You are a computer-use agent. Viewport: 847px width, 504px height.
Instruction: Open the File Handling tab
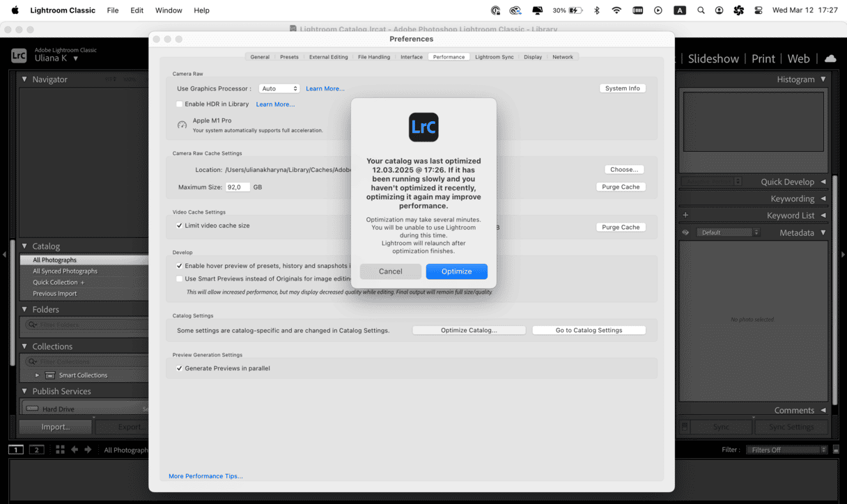(x=374, y=57)
